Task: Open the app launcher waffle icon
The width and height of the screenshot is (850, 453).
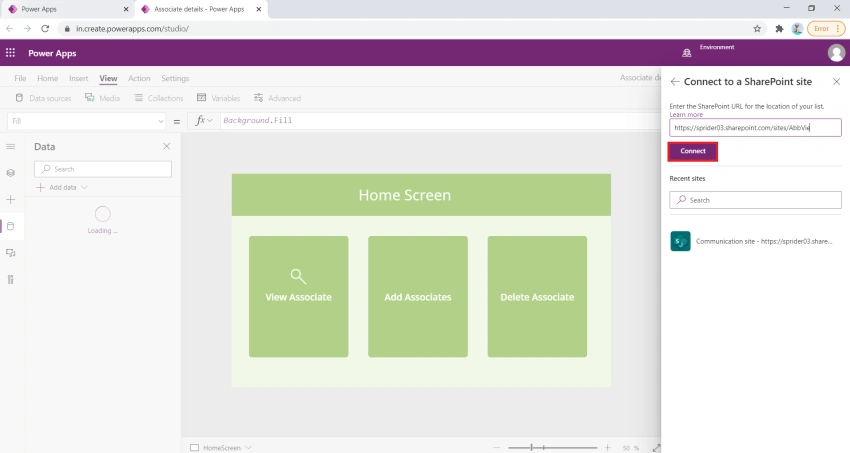Action: (10, 53)
